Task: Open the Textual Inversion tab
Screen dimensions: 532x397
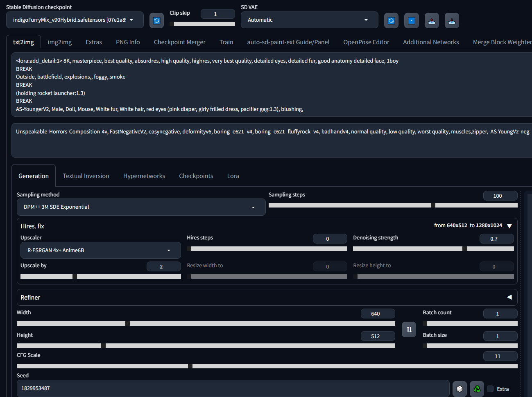Action: pos(86,176)
